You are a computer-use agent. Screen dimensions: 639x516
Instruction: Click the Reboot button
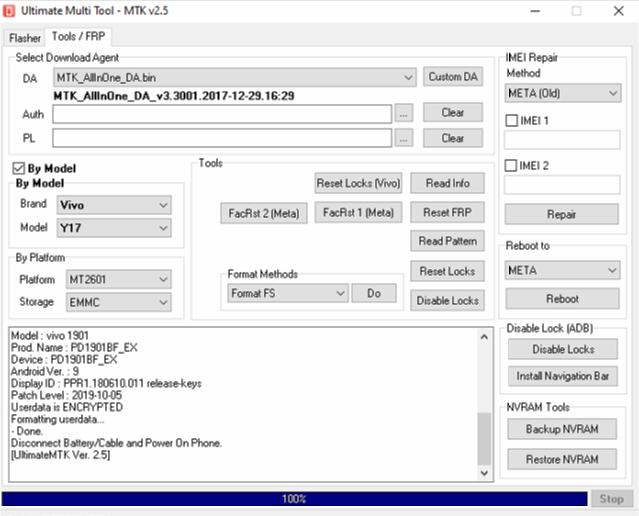pos(562,299)
